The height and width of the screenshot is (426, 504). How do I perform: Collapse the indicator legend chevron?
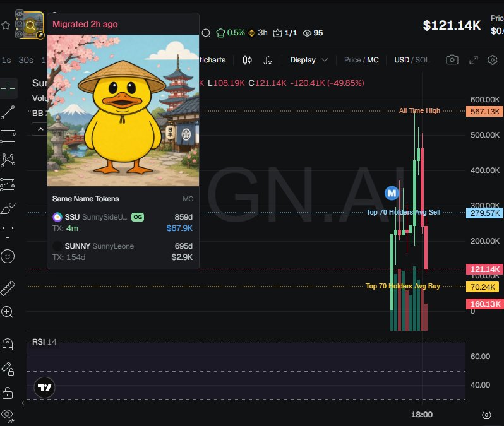pos(40,129)
